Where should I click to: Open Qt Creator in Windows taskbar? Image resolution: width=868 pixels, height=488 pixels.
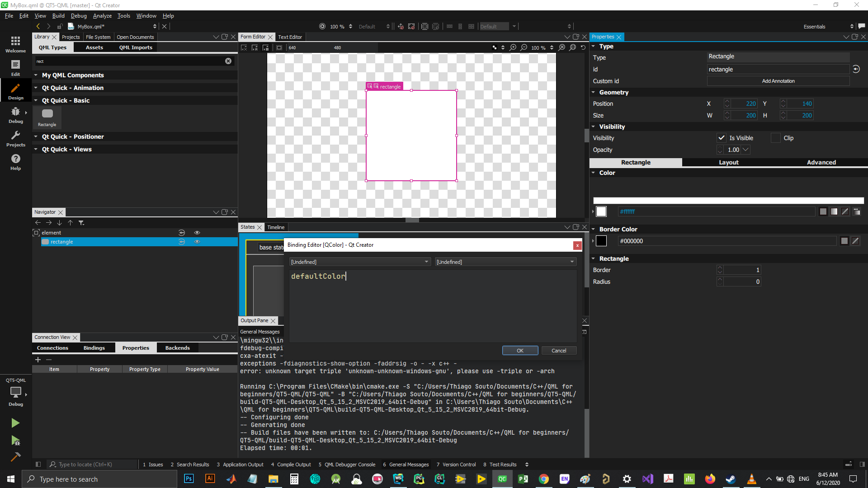(x=502, y=479)
